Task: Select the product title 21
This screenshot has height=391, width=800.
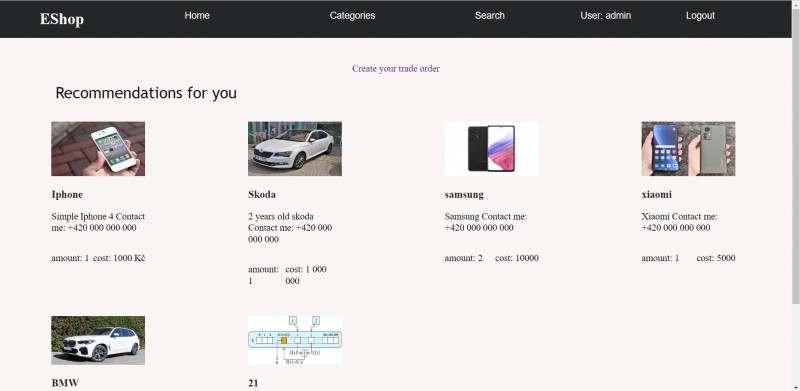Action: (x=253, y=383)
